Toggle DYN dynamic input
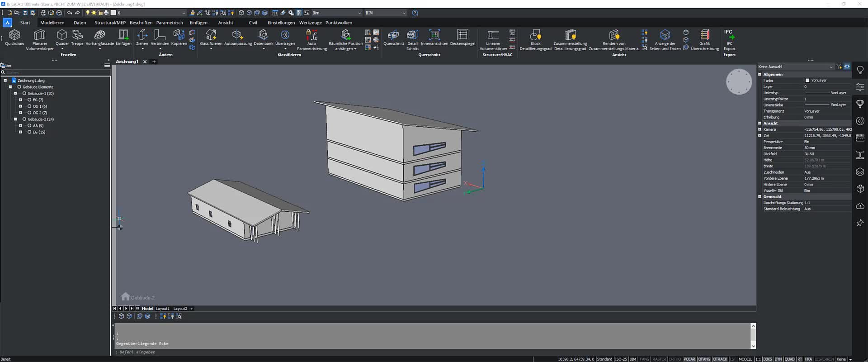This screenshot has width=868, height=362. click(x=778, y=359)
